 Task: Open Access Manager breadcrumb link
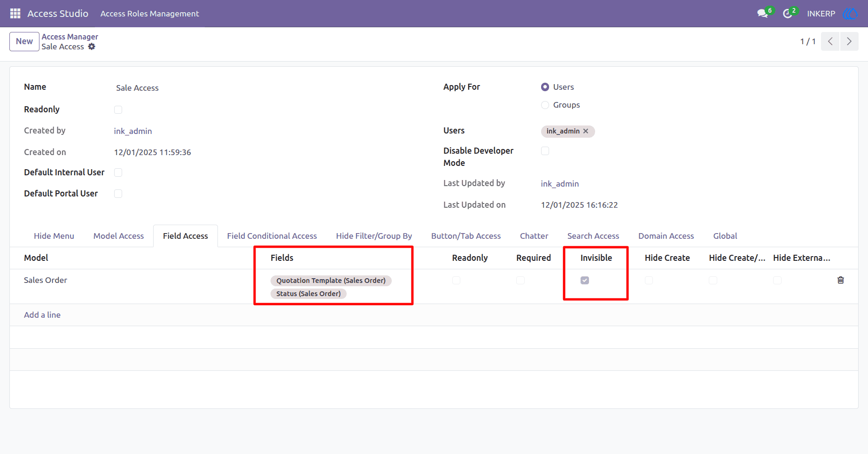pyautogui.click(x=70, y=37)
